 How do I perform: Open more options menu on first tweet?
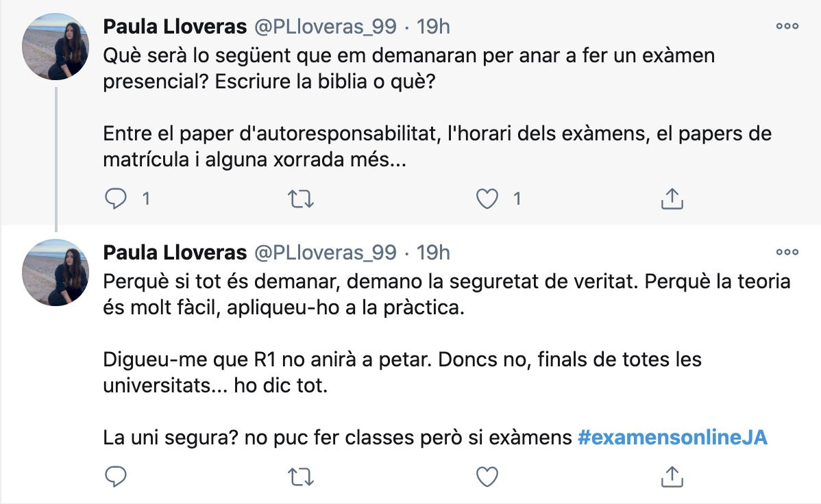tap(787, 26)
